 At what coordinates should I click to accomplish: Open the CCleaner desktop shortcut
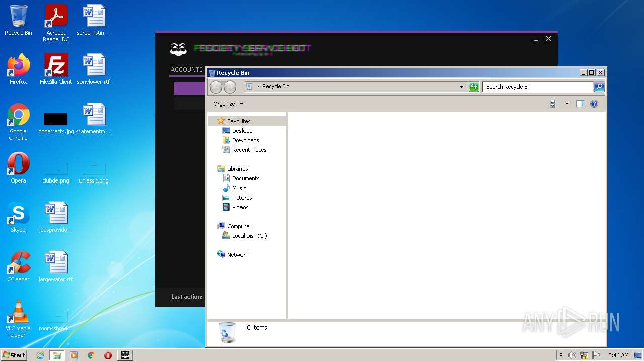click(x=18, y=266)
